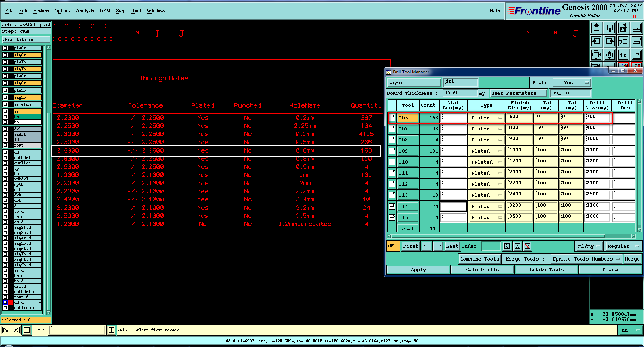
Task: Click the angle snap icon at bottom left
Action: tap(16, 330)
